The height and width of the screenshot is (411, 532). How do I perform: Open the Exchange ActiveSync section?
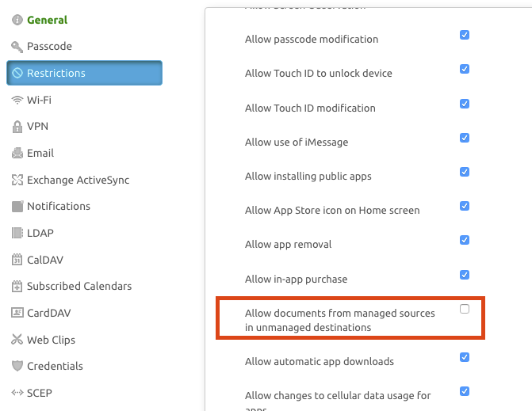78,180
